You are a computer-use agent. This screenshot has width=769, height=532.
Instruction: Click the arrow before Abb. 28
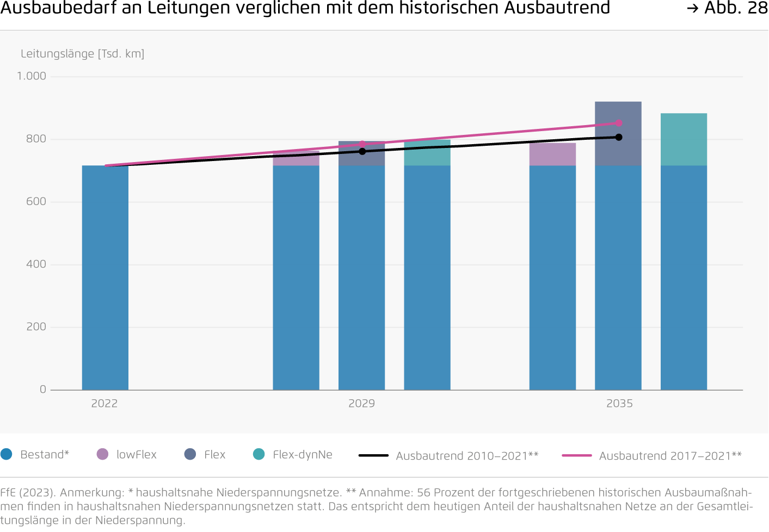692,9
